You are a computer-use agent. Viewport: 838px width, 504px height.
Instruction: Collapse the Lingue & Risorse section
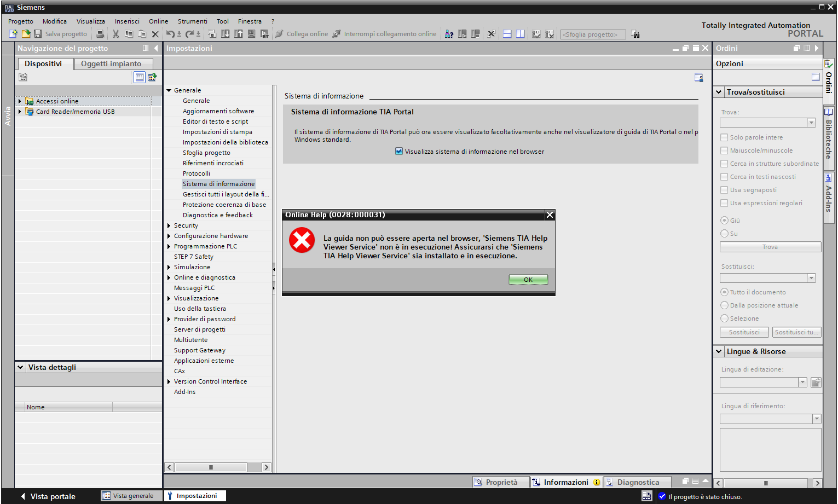[719, 351]
